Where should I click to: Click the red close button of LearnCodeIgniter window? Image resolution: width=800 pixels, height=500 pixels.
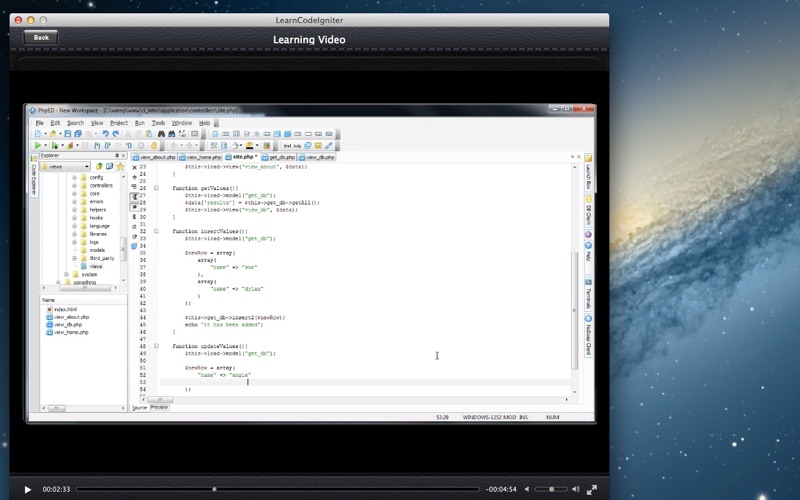pyautogui.click(x=18, y=20)
